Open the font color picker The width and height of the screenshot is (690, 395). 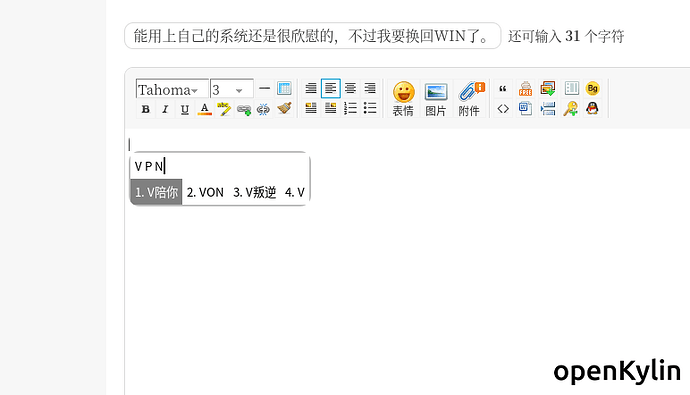coord(204,109)
